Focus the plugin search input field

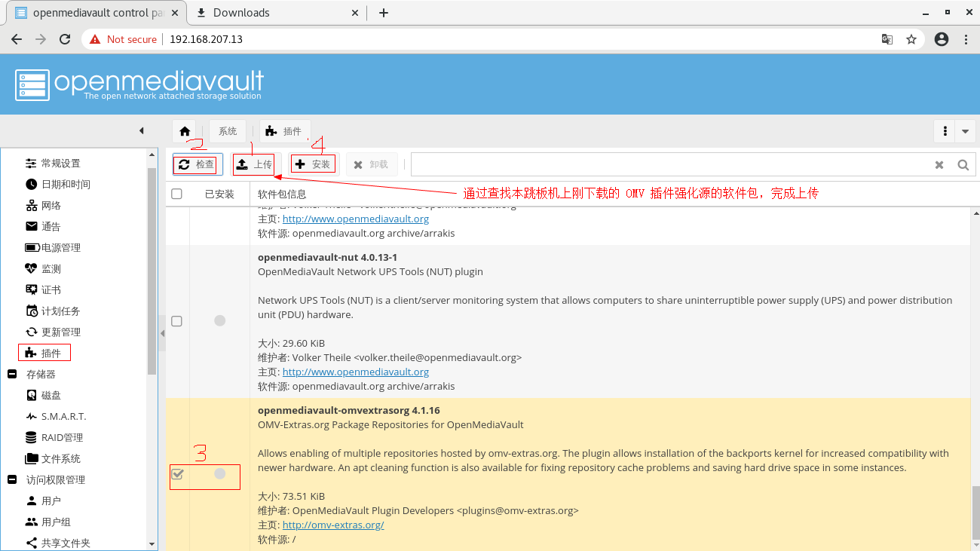tap(671, 165)
